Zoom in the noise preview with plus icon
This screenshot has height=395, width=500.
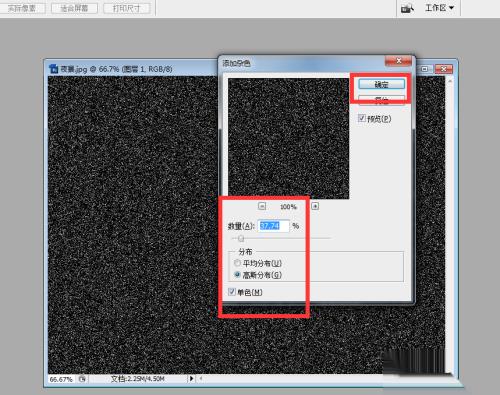coord(315,206)
